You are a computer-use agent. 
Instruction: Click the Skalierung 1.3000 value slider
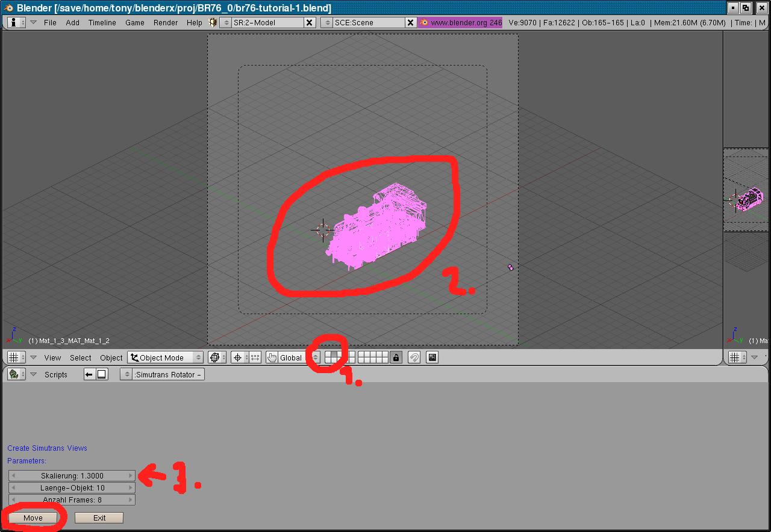72,475
